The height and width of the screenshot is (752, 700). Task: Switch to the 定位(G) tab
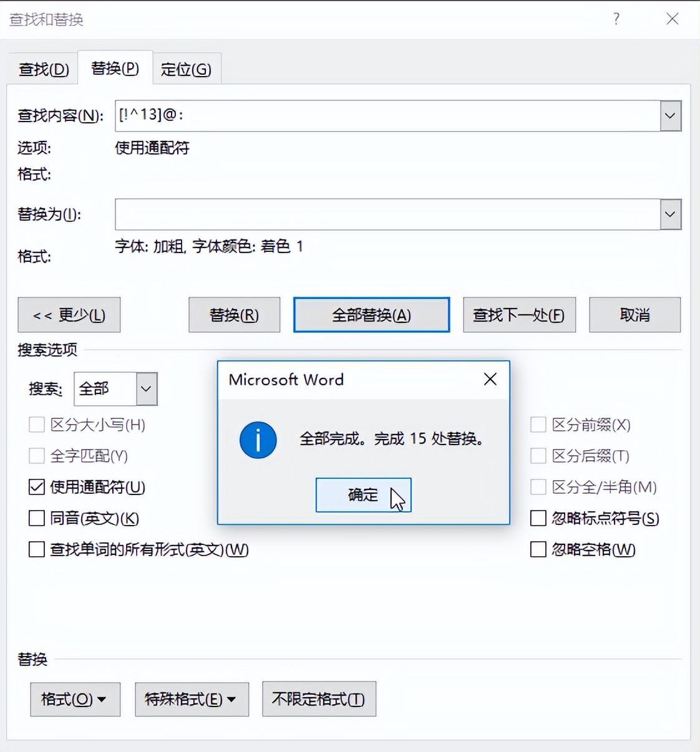187,69
